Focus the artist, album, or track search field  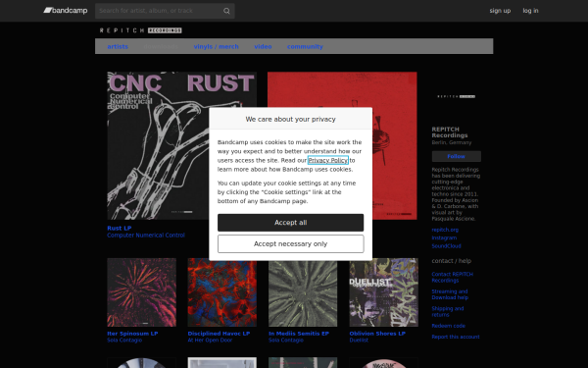165,11
